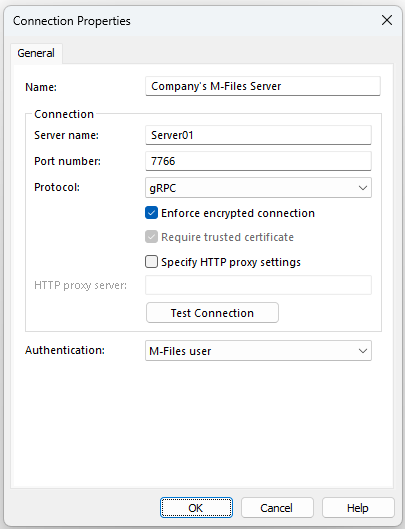Image resolution: width=405 pixels, height=529 pixels.
Task: Click the HTTP proxy server field
Action: [259, 285]
